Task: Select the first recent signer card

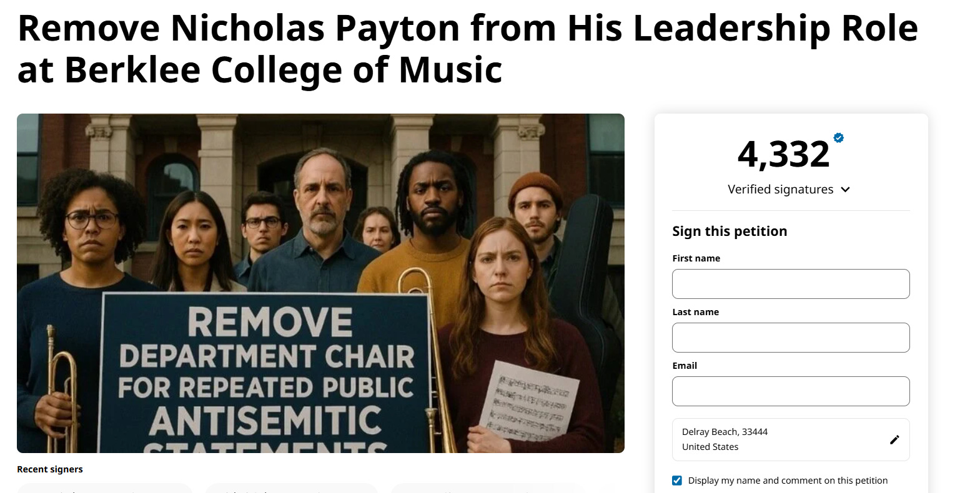Action: (x=104, y=488)
